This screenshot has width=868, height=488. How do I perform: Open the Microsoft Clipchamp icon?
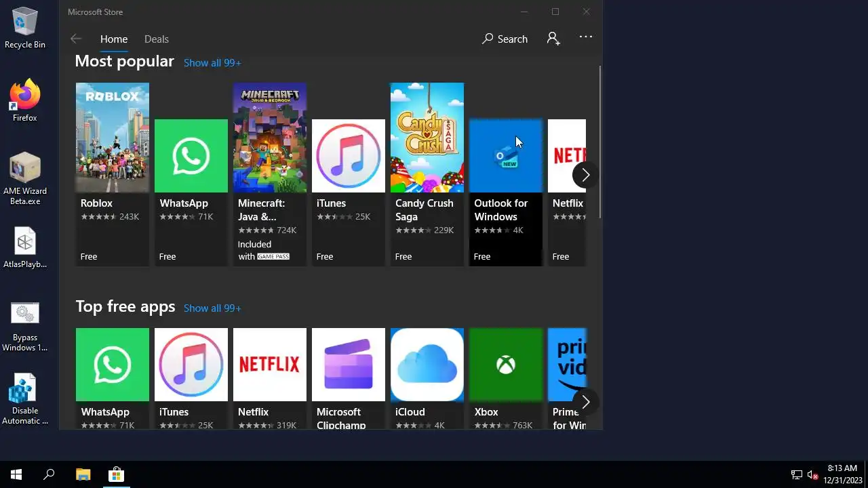pos(349,365)
